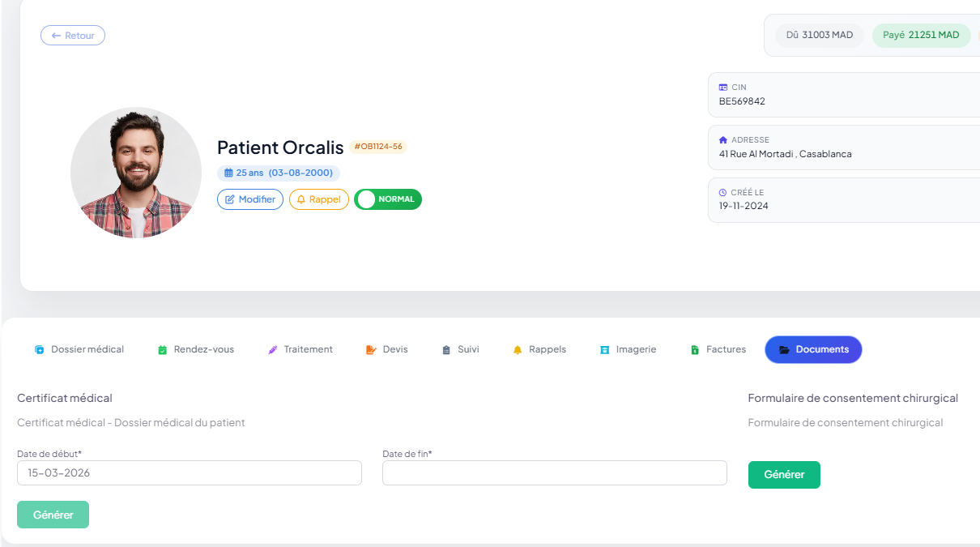This screenshot has height=547, width=980.
Task: Toggle the NORMAL patient status switch
Action: pos(388,199)
